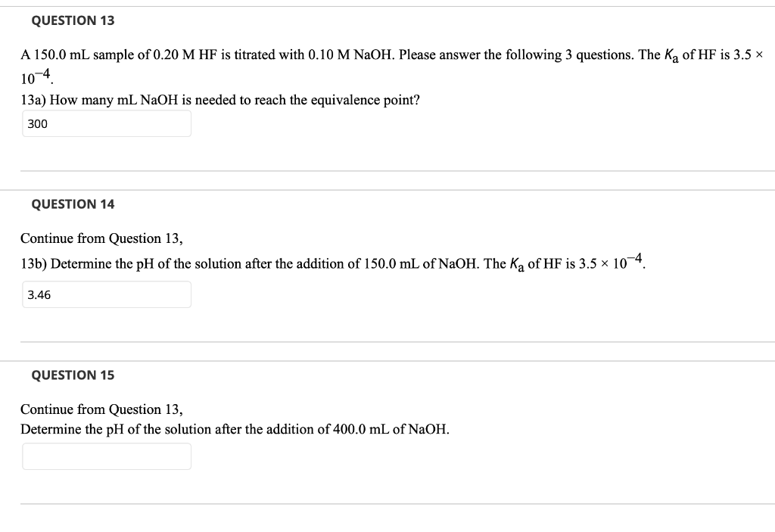Click the 400.0 mL NaOH prompt text
The width and height of the screenshot is (775, 532).
tap(235, 429)
